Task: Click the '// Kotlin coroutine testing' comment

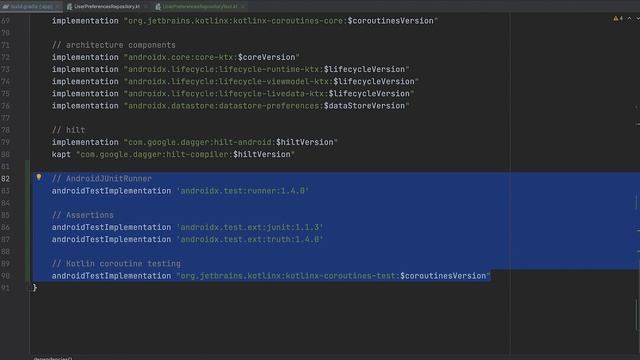Action: (116, 264)
